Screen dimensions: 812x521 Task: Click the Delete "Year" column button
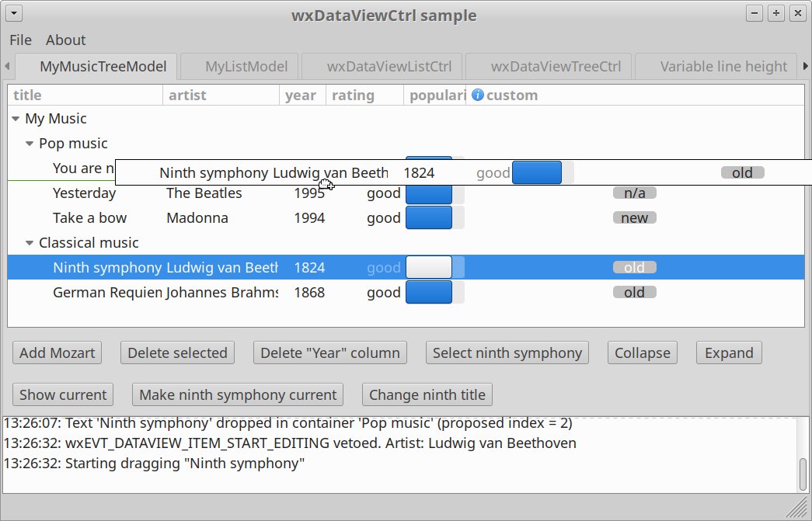click(x=330, y=353)
